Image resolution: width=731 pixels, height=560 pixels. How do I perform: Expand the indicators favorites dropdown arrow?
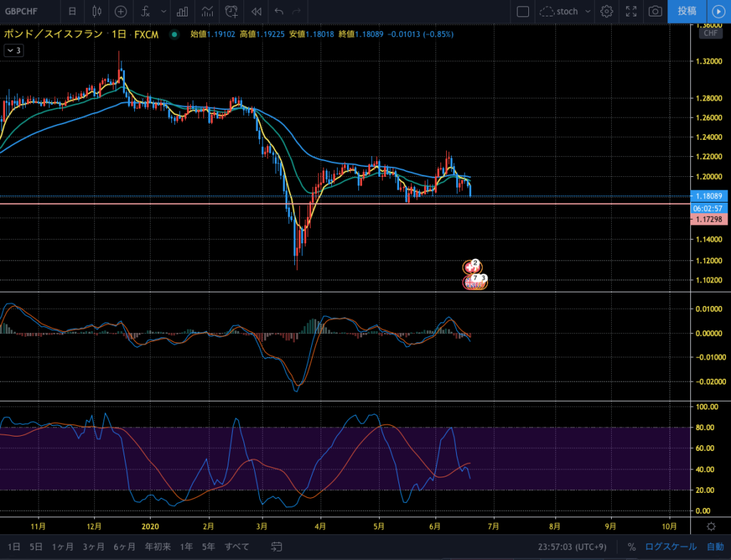tap(163, 11)
